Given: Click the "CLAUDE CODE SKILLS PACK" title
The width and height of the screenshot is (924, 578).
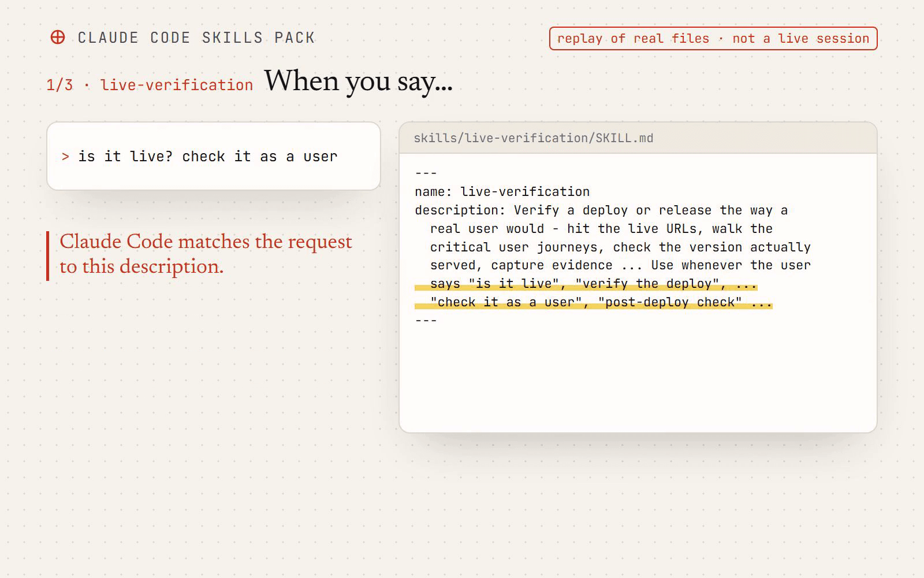Looking at the screenshot, I should (x=196, y=38).
